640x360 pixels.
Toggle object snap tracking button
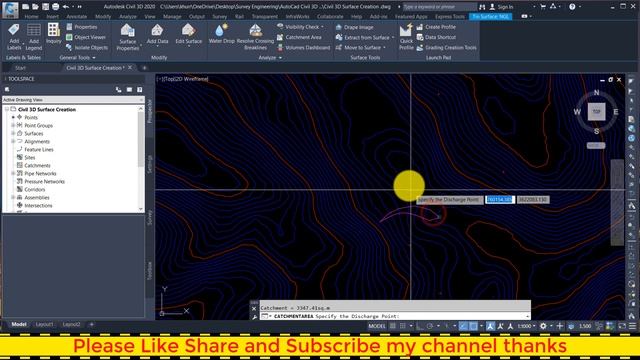(x=463, y=326)
